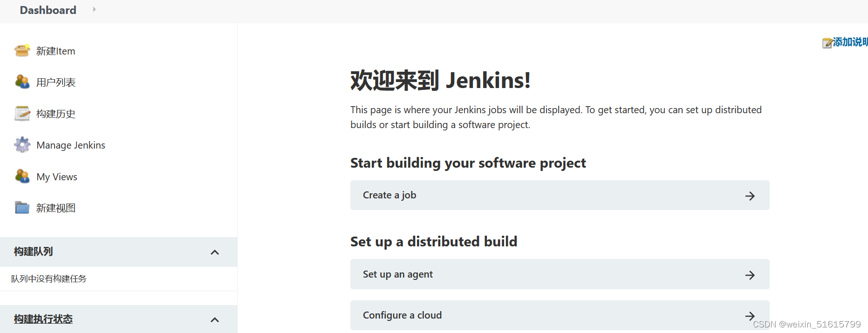Click the Set up a distributed build heading
This screenshot has height=333, width=868.
(x=434, y=241)
